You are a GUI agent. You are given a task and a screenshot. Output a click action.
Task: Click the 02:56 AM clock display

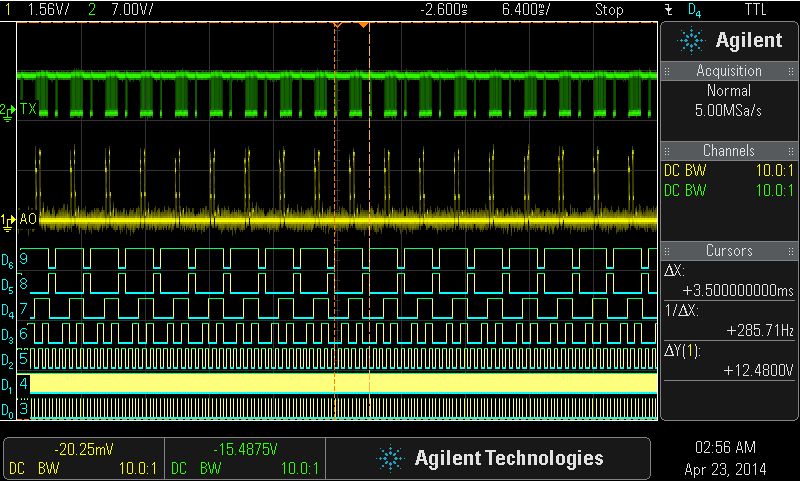725,447
